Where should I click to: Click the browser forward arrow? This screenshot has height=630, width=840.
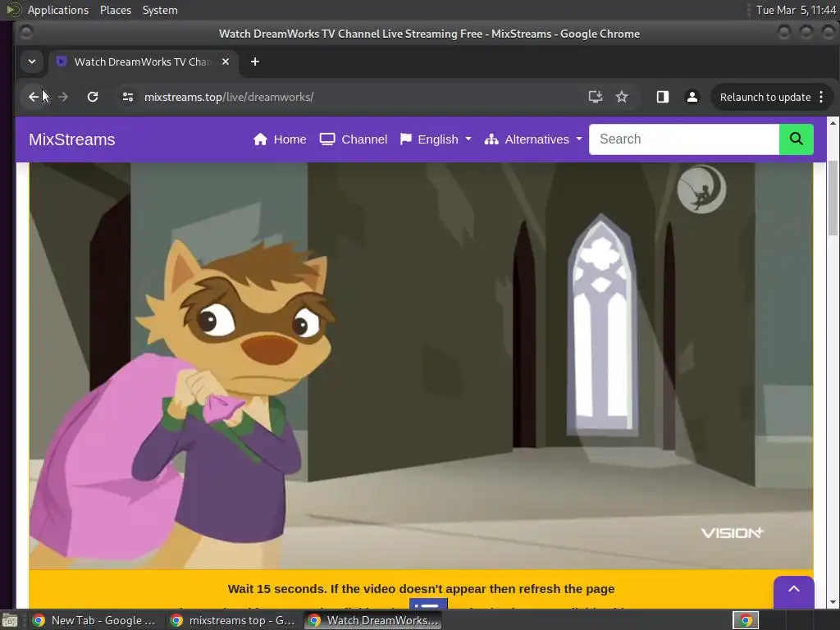click(63, 97)
